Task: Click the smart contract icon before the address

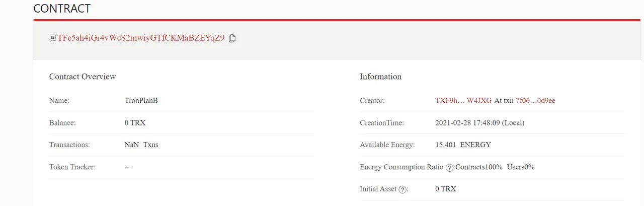Action: [52, 38]
